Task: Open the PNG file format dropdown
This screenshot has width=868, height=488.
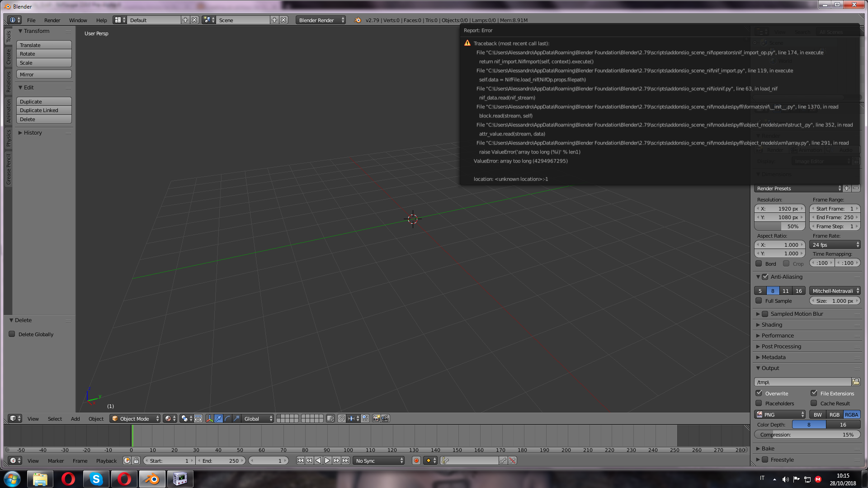Action: click(780, 414)
